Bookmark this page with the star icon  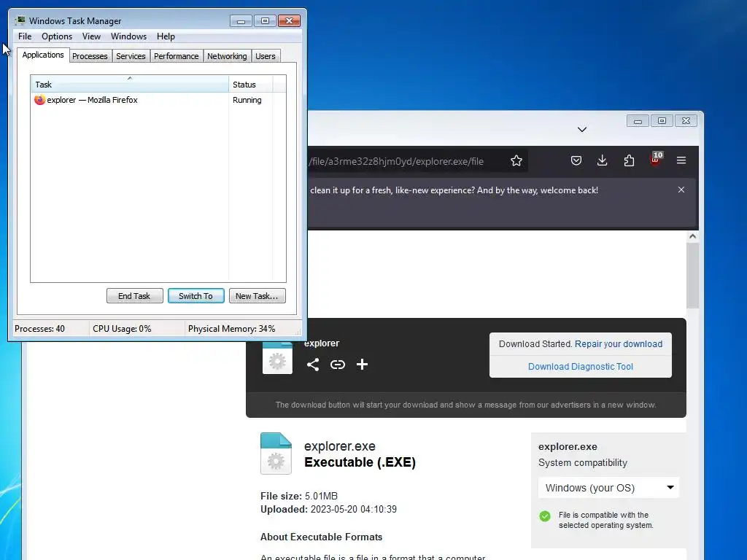click(516, 161)
